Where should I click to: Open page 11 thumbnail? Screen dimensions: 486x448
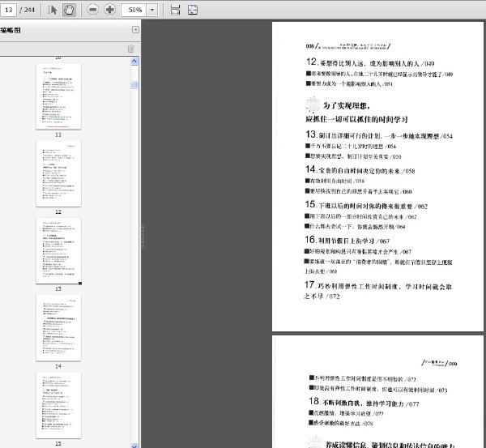click(58, 96)
